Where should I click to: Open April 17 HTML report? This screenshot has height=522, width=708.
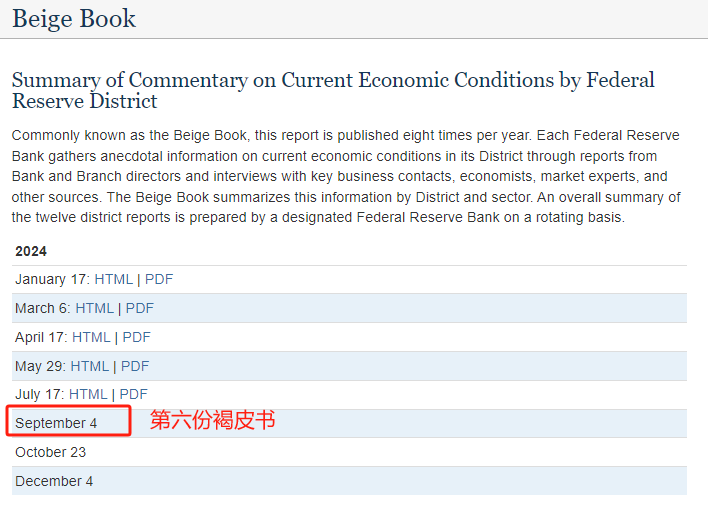click(x=91, y=337)
